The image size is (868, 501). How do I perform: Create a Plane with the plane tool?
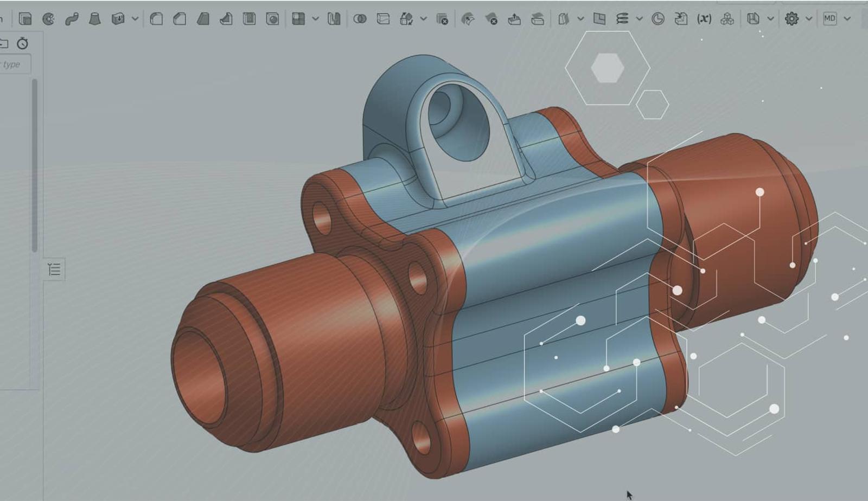coord(599,19)
